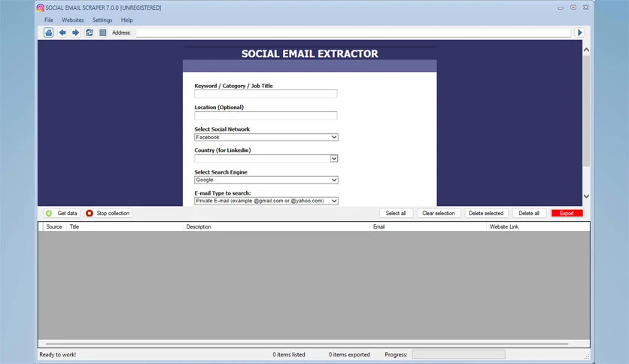Click the horizontal scrollbar under results table
This screenshot has width=629, height=364.
click(x=307, y=344)
